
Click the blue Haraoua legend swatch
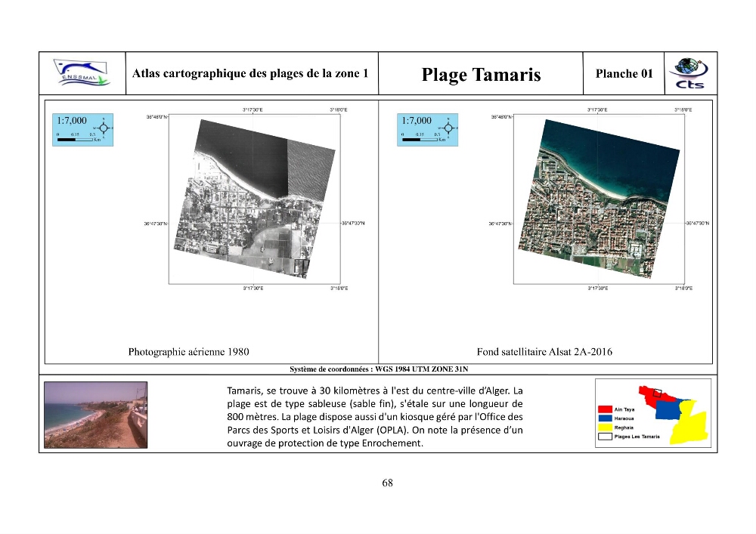pyautogui.click(x=605, y=418)
